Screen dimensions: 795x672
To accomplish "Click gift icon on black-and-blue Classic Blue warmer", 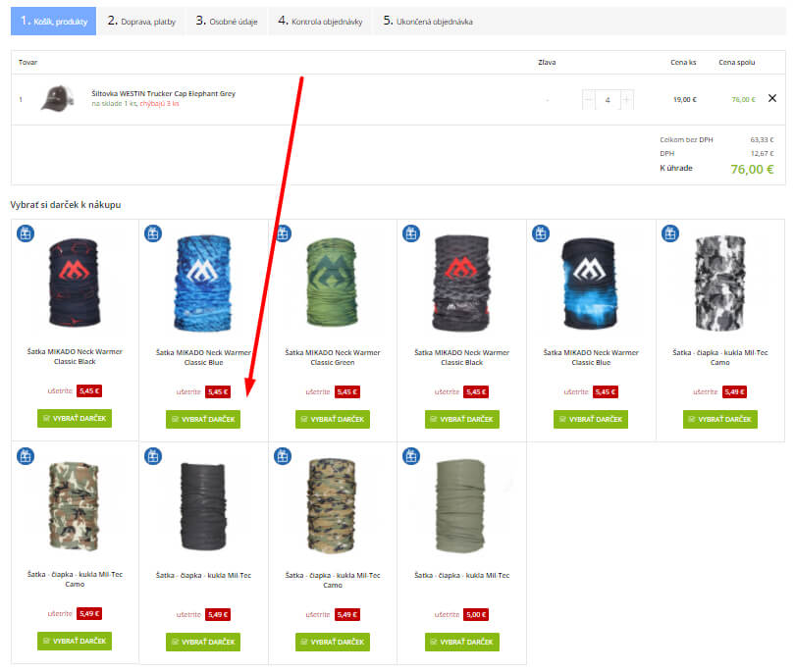I will click(541, 233).
